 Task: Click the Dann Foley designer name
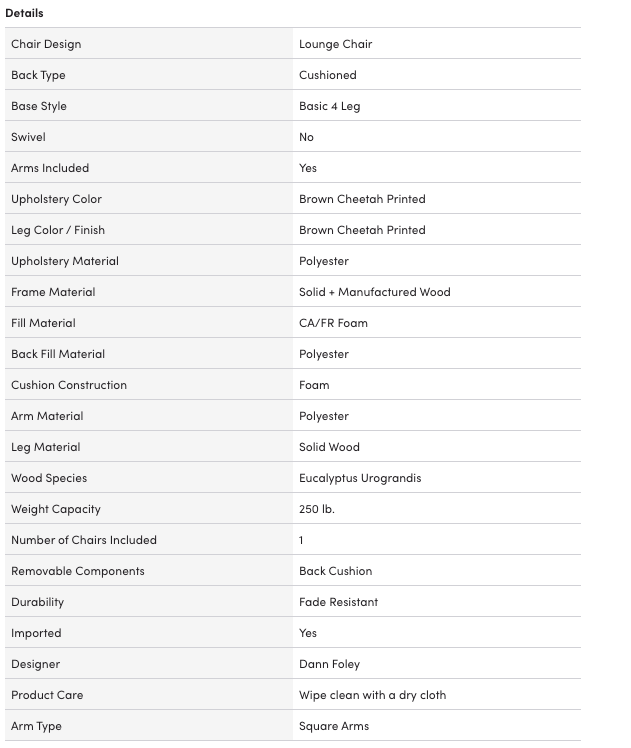[329, 664]
